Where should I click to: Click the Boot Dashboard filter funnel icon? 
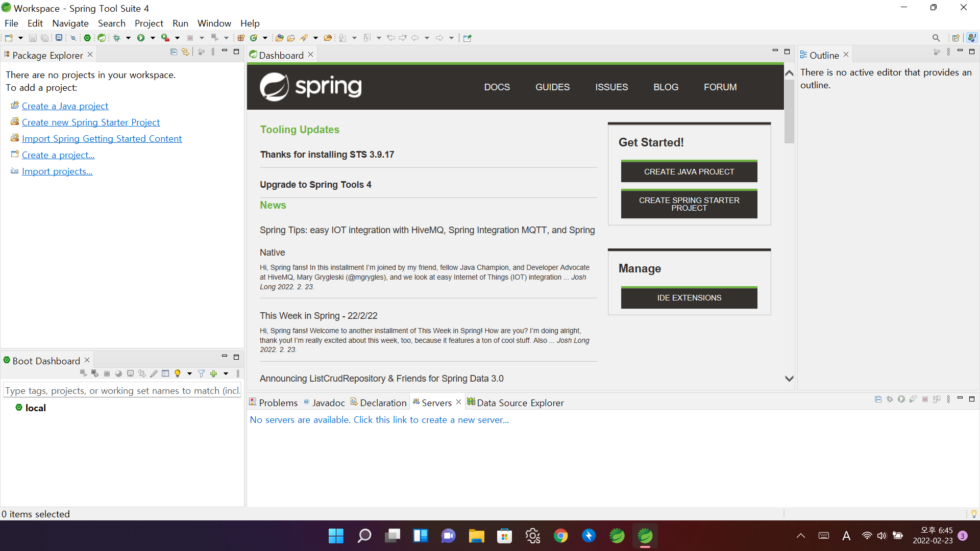tap(201, 374)
